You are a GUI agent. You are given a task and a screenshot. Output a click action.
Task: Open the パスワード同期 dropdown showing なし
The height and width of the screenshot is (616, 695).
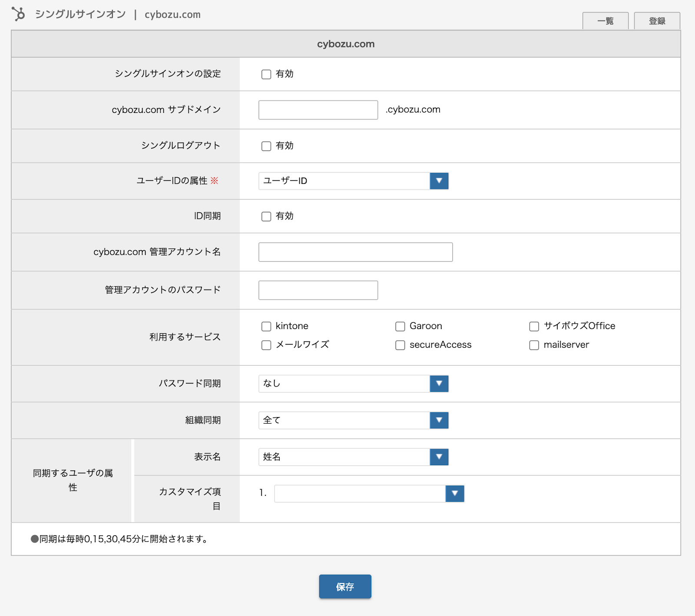point(354,384)
